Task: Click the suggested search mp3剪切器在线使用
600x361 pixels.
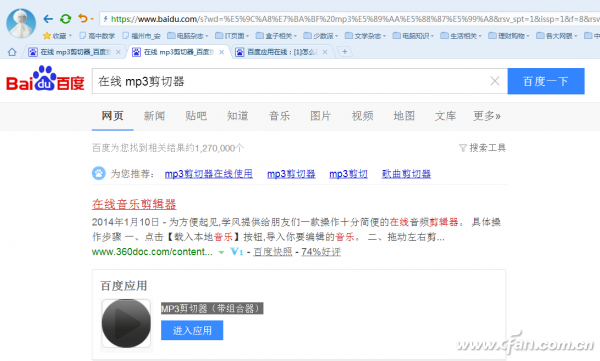Action: [209, 174]
